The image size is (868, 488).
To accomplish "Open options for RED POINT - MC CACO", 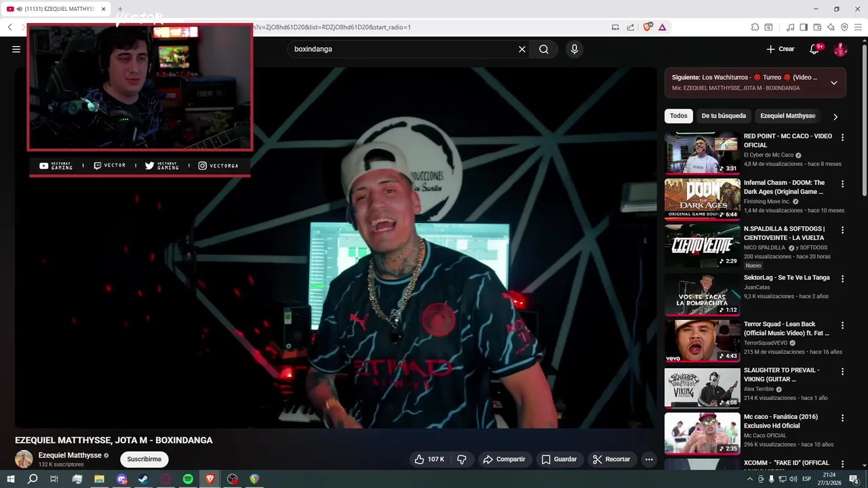I will pyautogui.click(x=842, y=137).
